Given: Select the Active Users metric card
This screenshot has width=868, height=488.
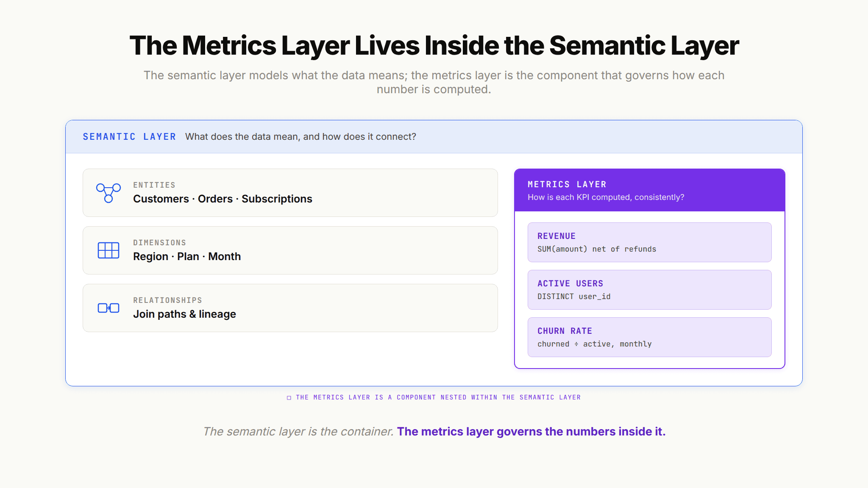Looking at the screenshot, I should (649, 290).
